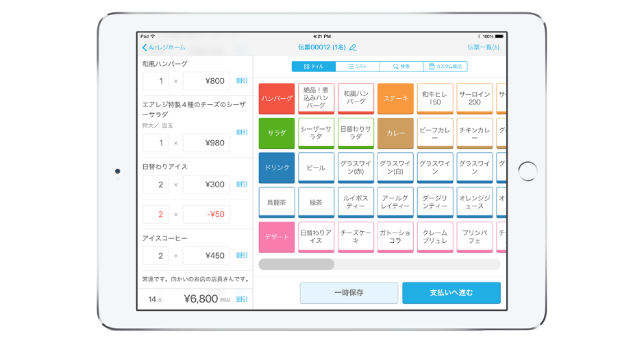Add グラスワイン(白) to order
The width and height of the screenshot is (644, 343).
(395, 168)
